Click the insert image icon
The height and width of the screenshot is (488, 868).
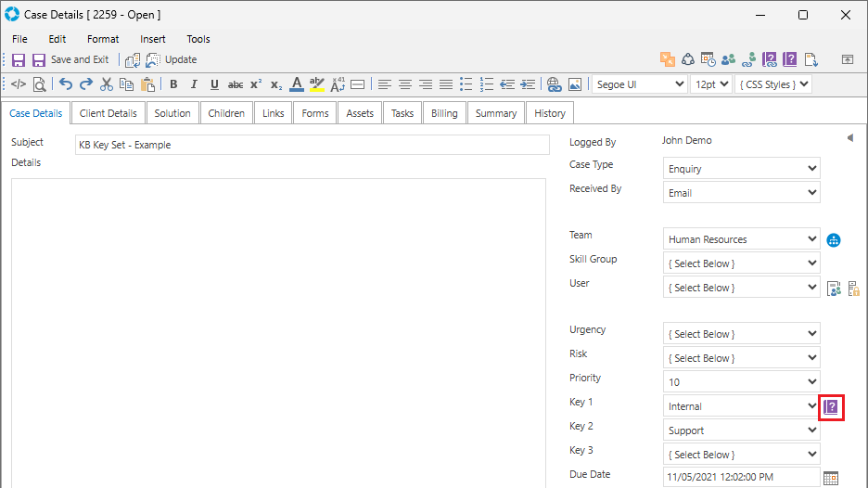(575, 84)
